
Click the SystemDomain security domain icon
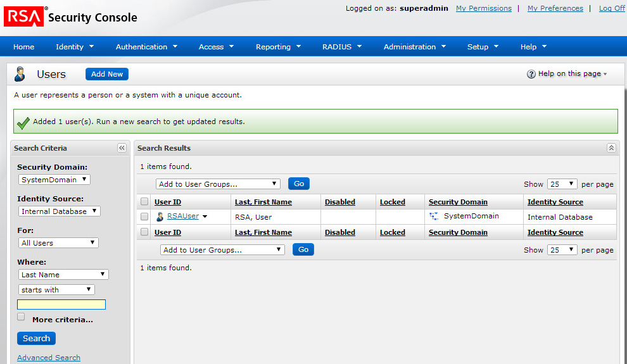(434, 217)
